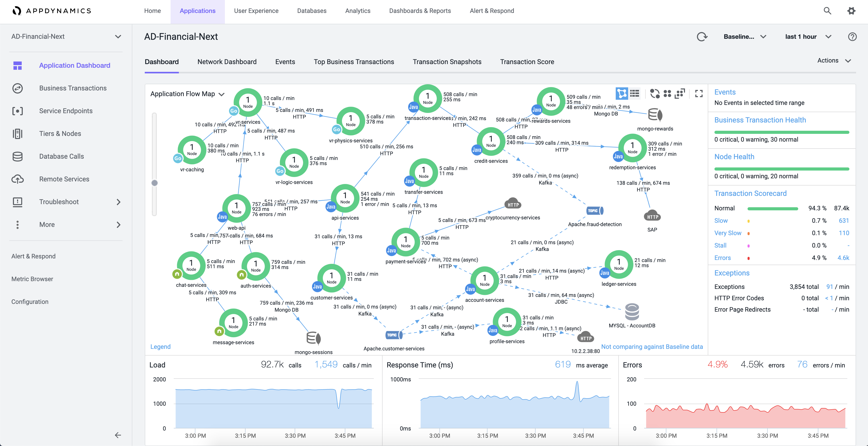This screenshot has height=446, width=868.
Task: Select the Top Business Transactions tab
Action: (354, 61)
